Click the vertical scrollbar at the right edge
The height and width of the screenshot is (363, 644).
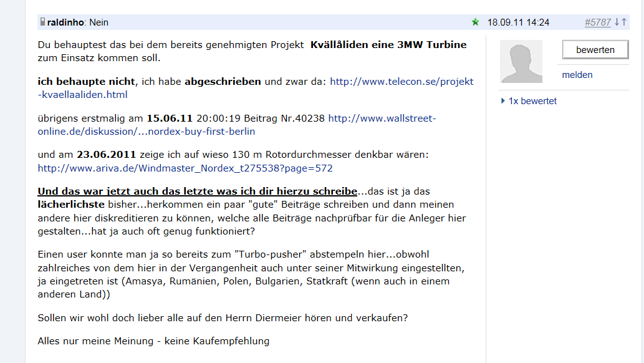[640, 181]
